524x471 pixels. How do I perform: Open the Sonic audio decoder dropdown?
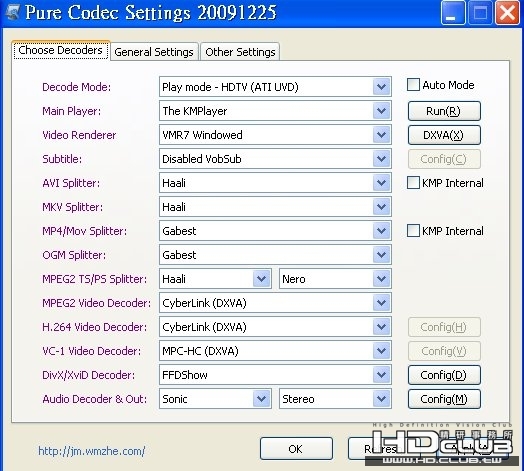(x=215, y=399)
